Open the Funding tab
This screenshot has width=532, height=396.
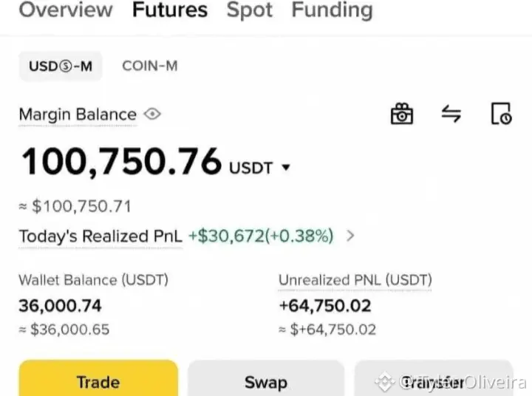click(332, 10)
